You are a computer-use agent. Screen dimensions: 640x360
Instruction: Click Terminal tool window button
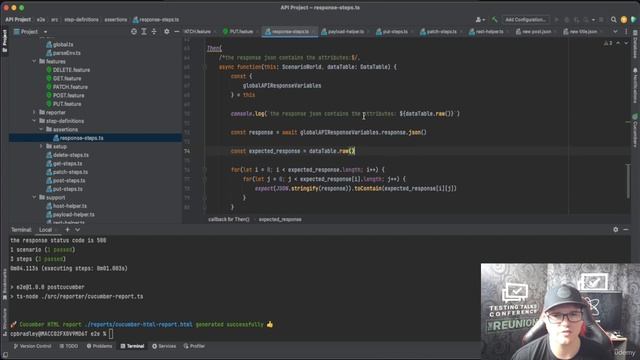pos(132,346)
